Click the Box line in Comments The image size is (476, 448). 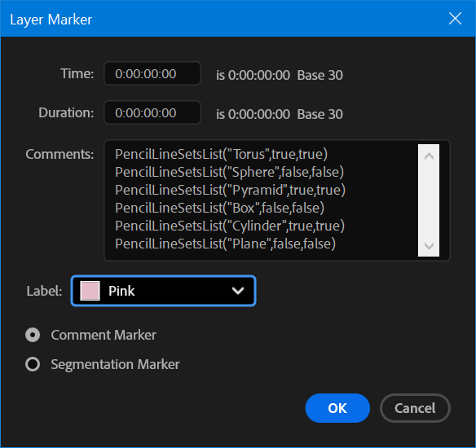[219, 208]
